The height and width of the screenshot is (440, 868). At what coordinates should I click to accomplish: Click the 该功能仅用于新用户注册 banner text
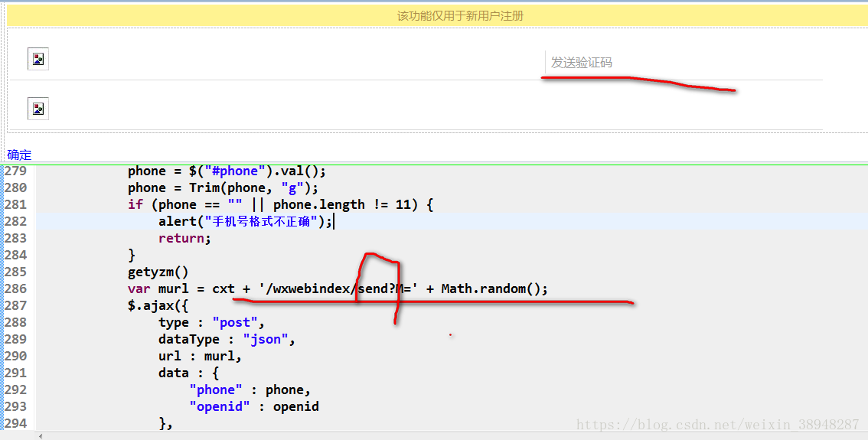pos(460,16)
